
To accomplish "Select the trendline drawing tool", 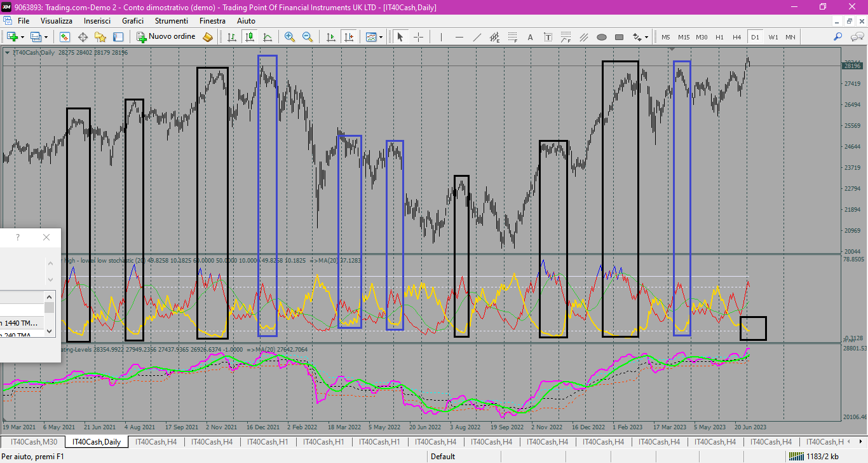I will click(477, 37).
